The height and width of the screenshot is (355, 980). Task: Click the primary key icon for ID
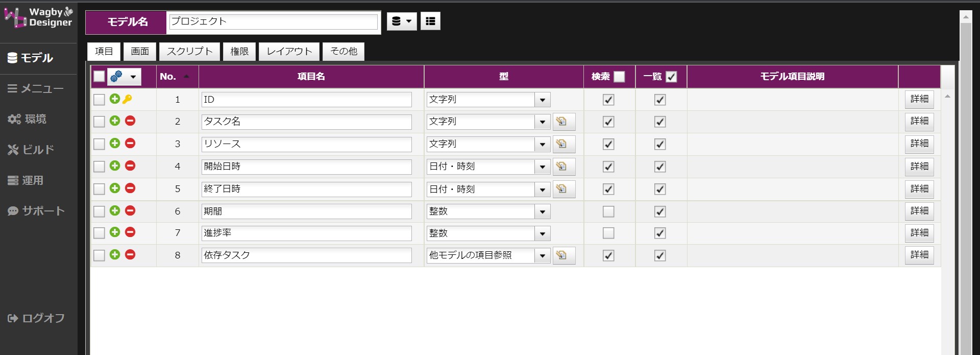[127, 99]
